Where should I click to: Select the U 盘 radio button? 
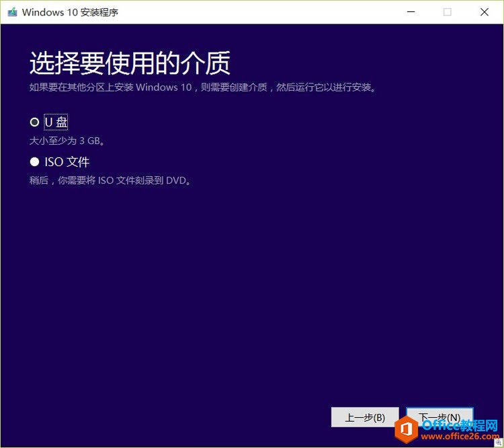pyautogui.click(x=34, y=122)
